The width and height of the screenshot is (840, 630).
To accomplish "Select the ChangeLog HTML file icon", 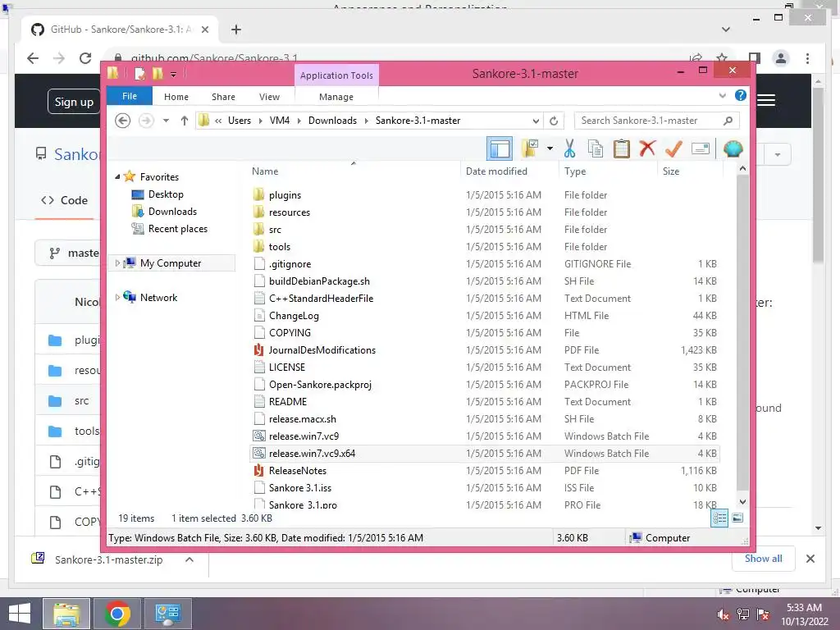I will (x=258, y=316).
